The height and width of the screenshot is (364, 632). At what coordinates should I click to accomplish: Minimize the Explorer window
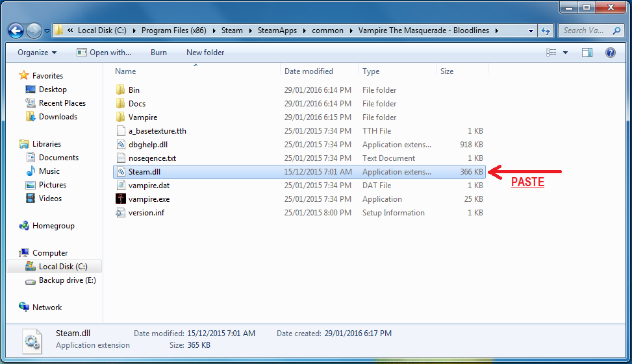click(569, 7)
